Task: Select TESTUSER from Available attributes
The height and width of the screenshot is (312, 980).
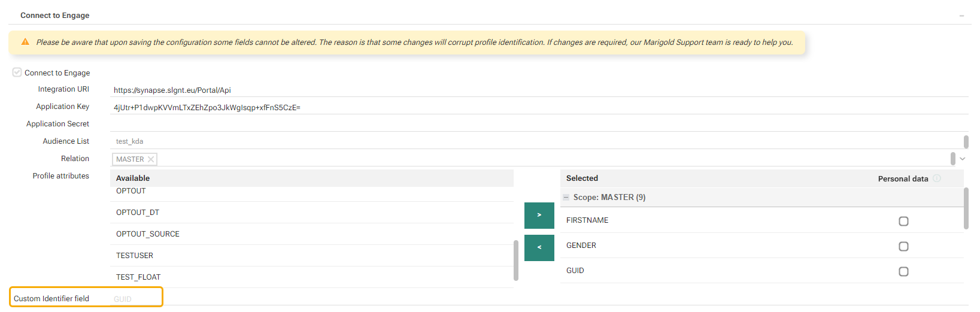Action: click(135, 256)
